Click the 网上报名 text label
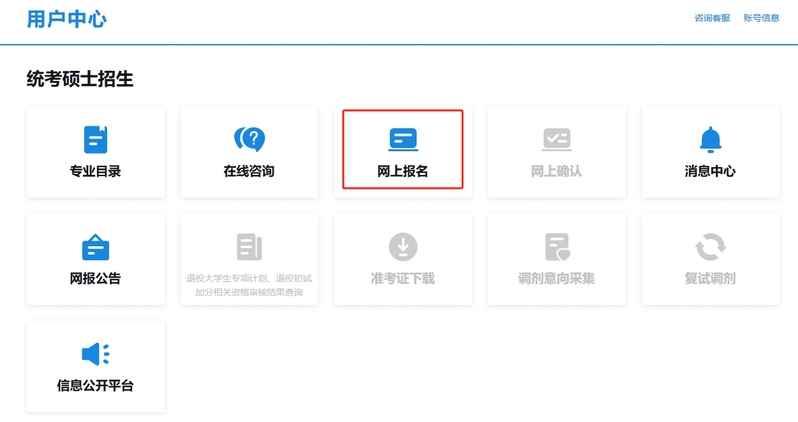The height and width of the screenshot is (422, 798). coord(403,171)
